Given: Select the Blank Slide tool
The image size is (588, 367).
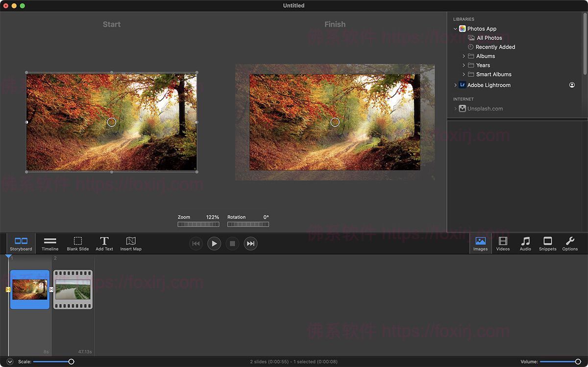Looking at the screenshot, I should point(77,244).
